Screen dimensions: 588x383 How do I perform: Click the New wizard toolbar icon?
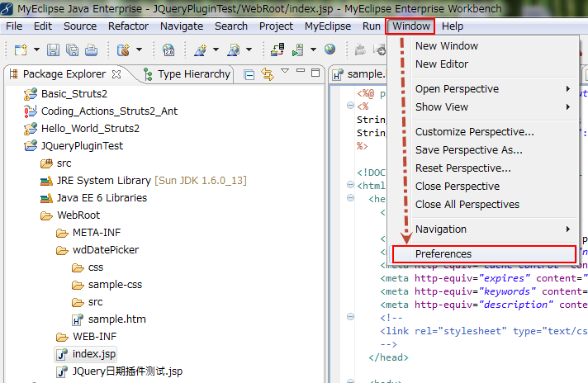pyautogui.click(x=21, y=50)
